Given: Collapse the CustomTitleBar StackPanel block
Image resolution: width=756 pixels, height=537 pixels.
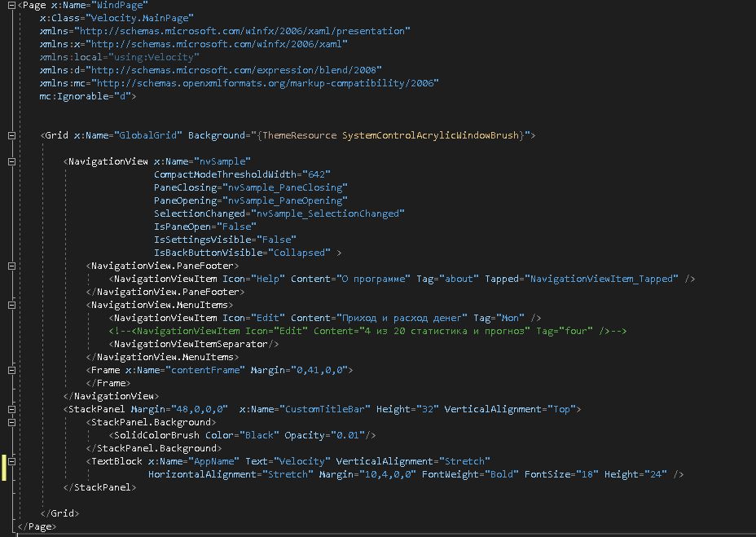Looking at the screenshot, I should click(x=12, y=409).
